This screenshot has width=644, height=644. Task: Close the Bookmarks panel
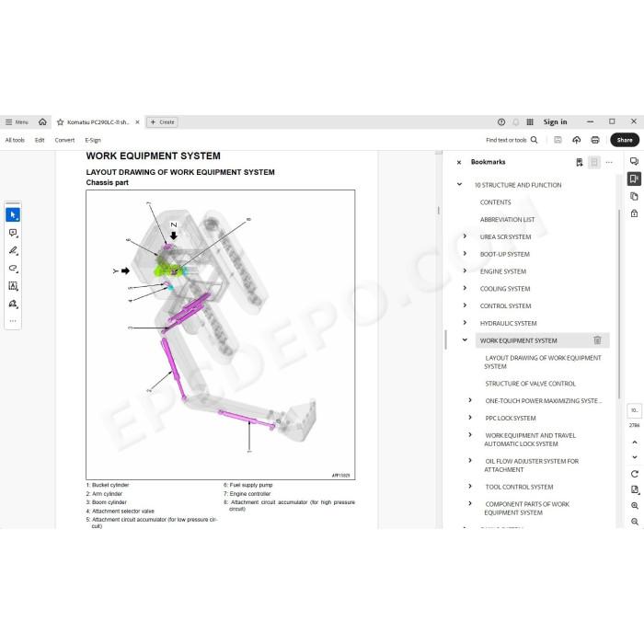pos(459,162)
